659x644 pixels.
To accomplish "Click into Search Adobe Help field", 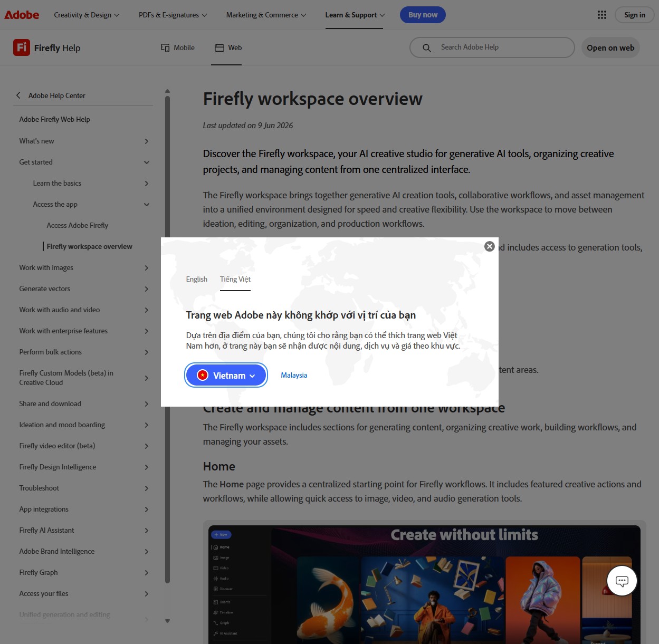I will 492,47.
